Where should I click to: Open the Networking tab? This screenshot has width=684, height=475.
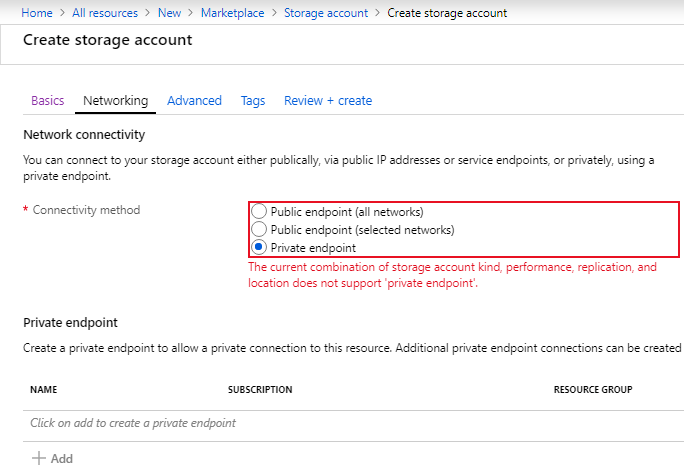point(115,101)
